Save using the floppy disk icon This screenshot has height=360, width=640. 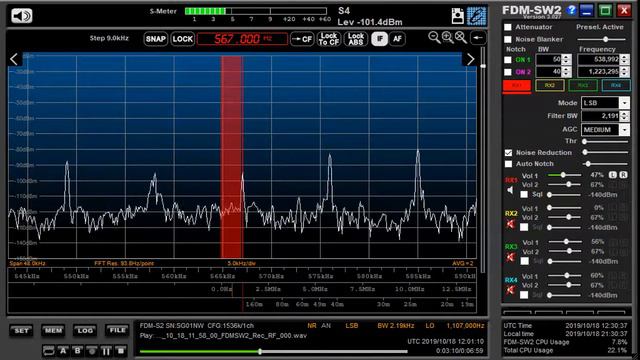pos(458,16)
